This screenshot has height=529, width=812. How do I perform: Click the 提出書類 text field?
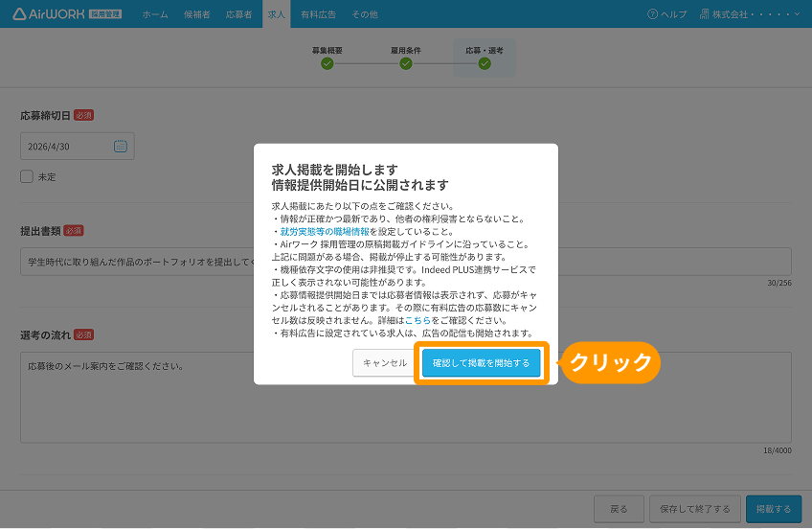click(x=405, y=262)
